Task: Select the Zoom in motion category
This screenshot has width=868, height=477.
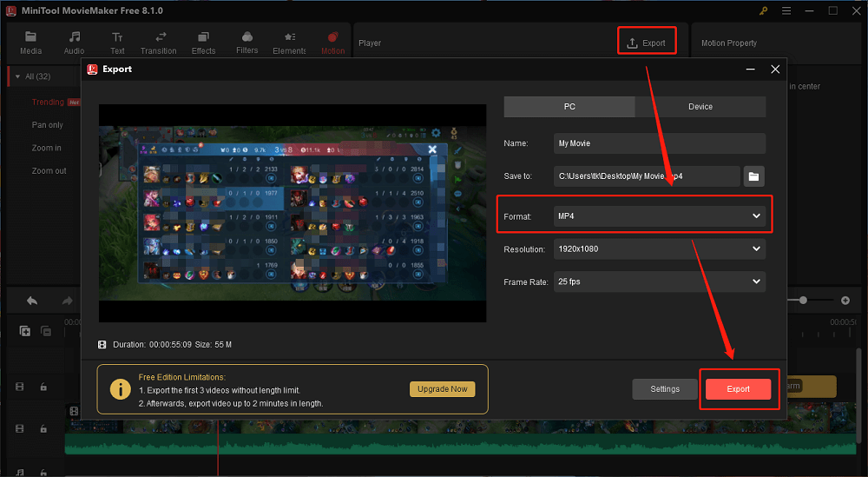Action: 47,148
